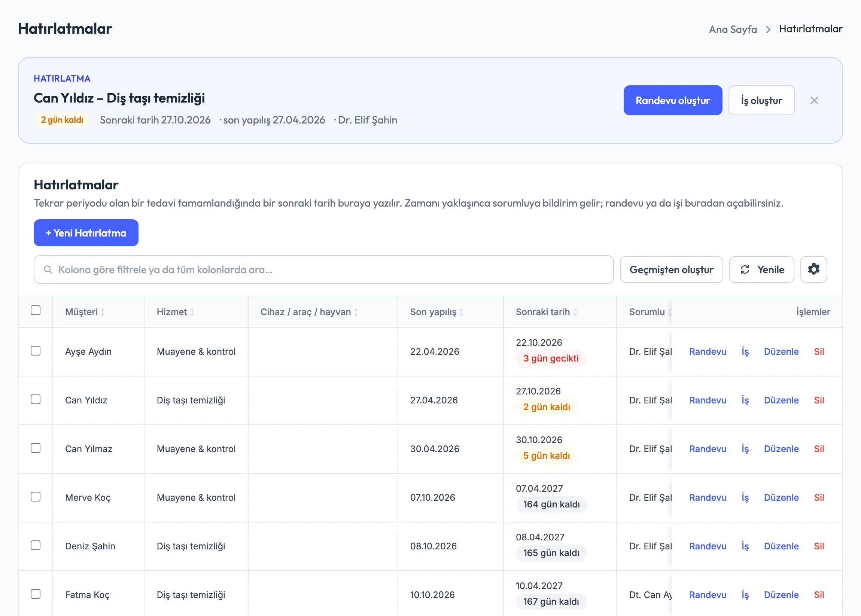Screen dimensions: 861x616
Task: Select the Merve Koç row checkbox
Action: click(36, 497)
